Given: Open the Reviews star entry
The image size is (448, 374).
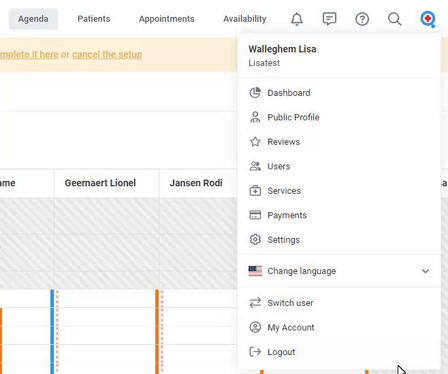Looking at the screenshot, I should pyautogui.click(x=339, y=142).
